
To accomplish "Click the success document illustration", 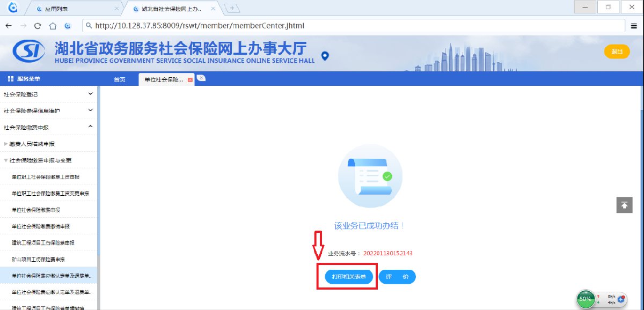I will tap(370, 176).
